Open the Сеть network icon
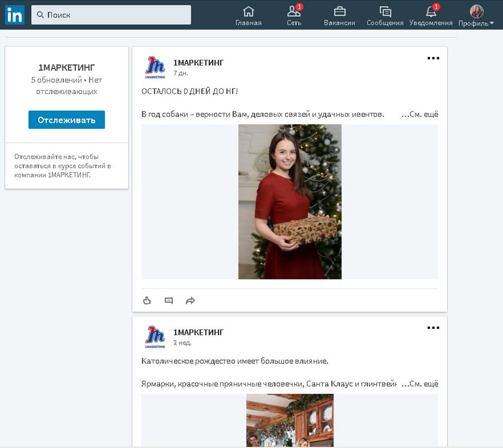This screenshot has height=448, width=503. 294,12
